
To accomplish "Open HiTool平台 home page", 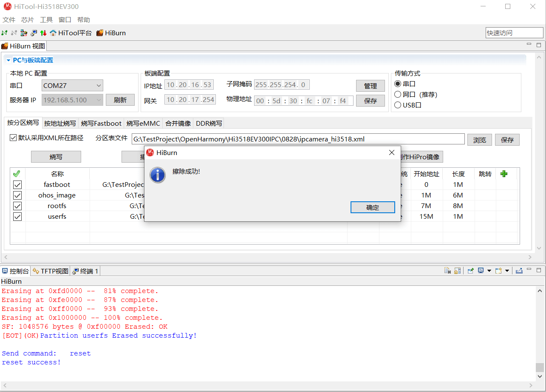I will [x=71, y=33].
